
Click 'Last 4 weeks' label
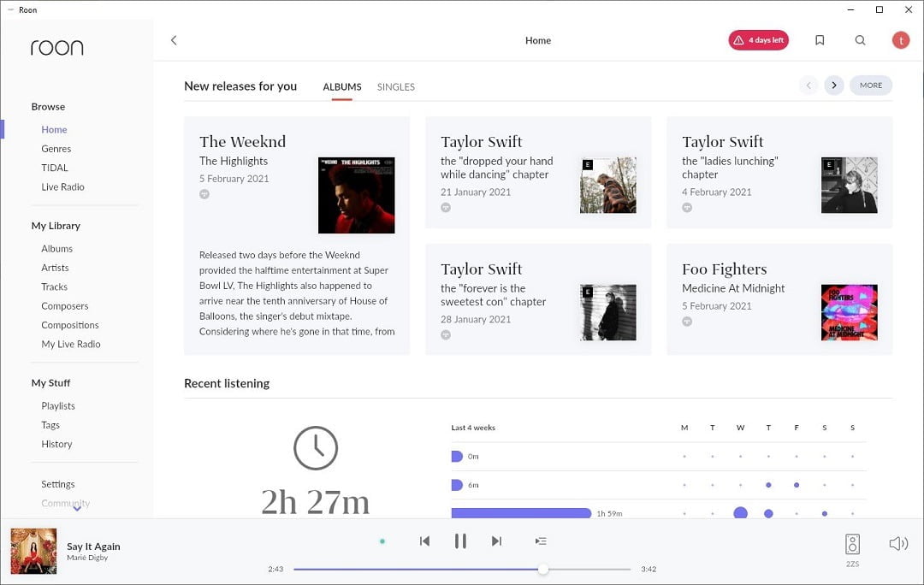pos(473,428)
